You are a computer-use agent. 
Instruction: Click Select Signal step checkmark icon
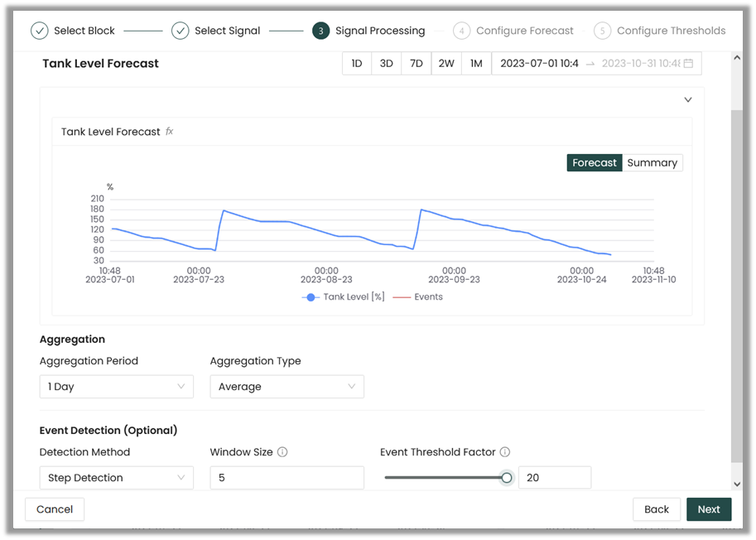pyautogui.click(x=181, y=31)
